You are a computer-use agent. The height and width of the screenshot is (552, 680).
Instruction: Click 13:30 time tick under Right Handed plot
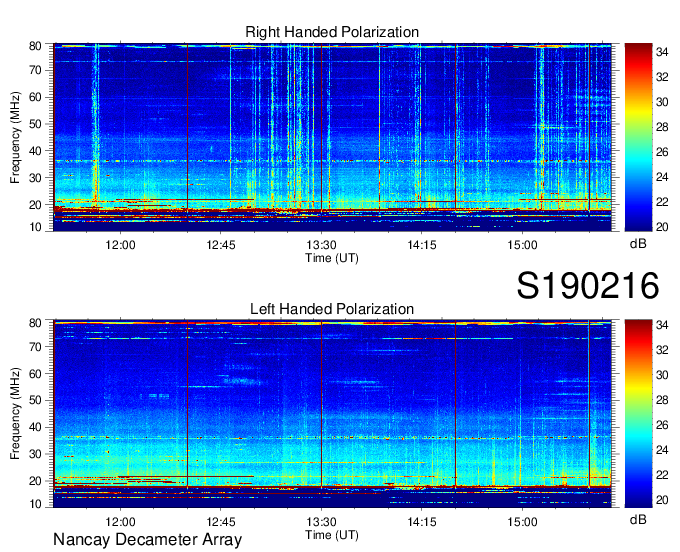321,245
